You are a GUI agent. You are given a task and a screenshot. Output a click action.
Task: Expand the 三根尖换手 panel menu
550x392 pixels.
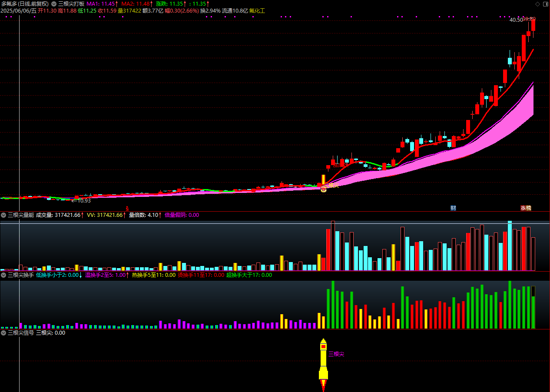[3, 275]
